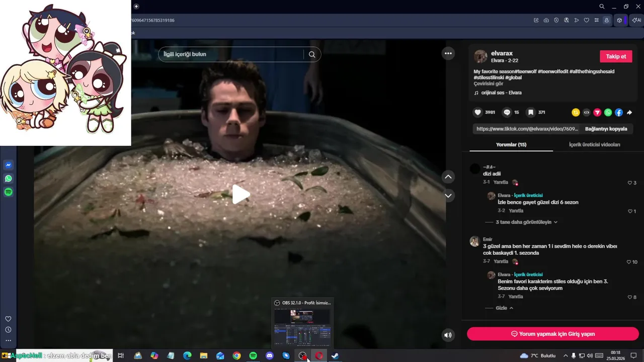Open more share options arrow
The height and width of the screenshot is (362, 644).
coord(629,113)
